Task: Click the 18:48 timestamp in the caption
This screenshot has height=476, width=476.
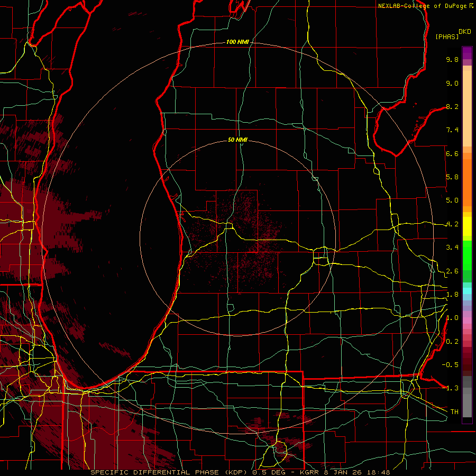Action: [x=379, y=472]
